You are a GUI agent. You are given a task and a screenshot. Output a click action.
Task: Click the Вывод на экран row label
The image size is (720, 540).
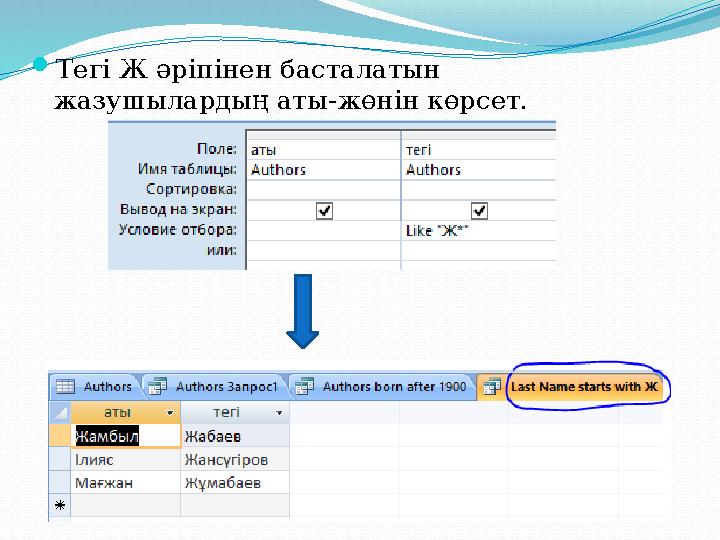pos(178,209)
